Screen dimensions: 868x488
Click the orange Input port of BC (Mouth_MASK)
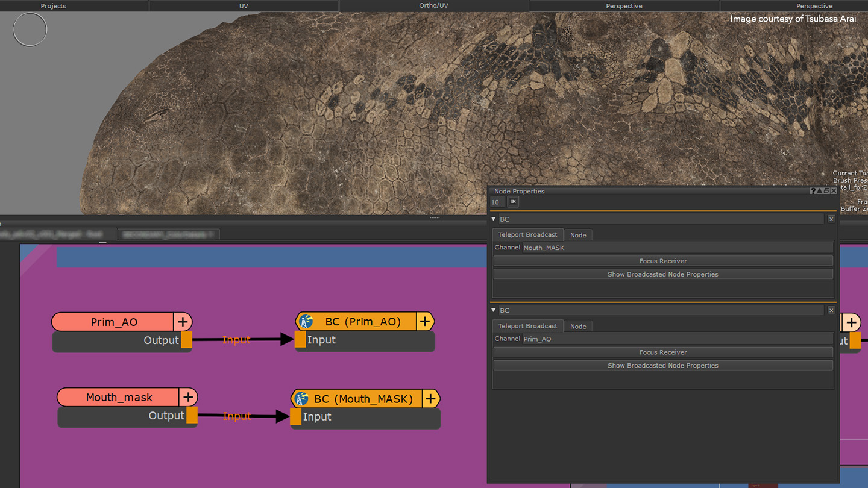[x=295, y=417]
